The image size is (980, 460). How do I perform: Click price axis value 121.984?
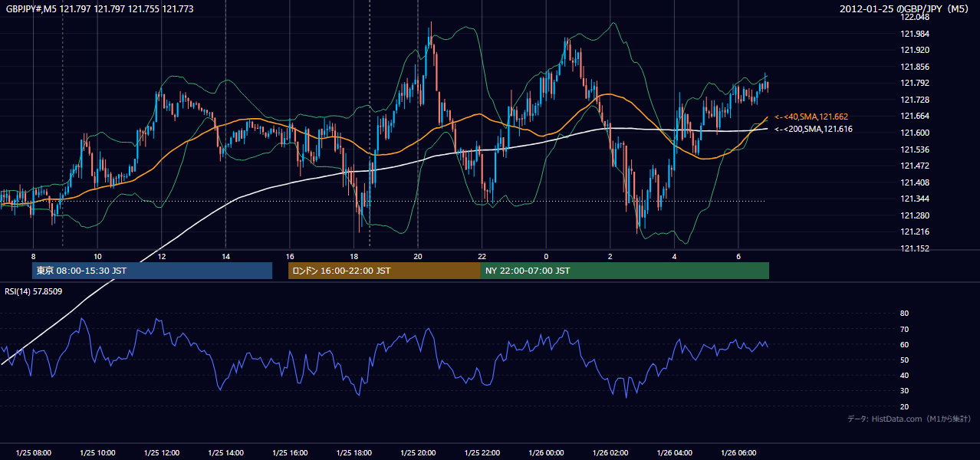[915, 34]
